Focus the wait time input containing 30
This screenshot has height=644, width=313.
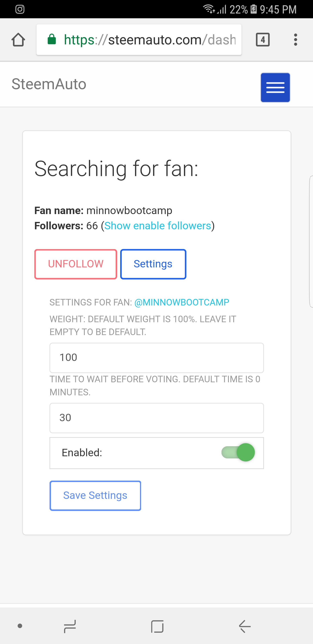157,418
